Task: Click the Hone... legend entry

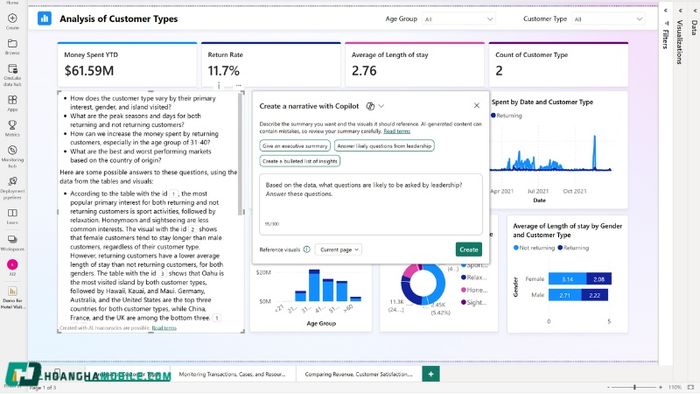Action: tap(474, 290)
